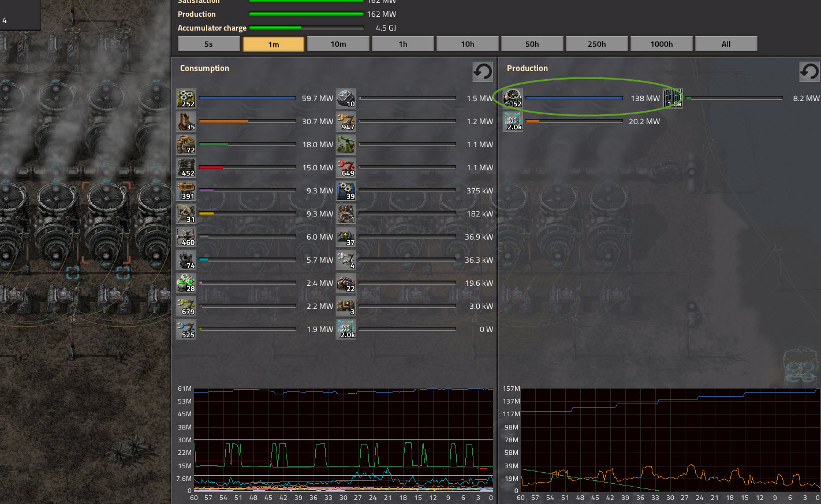This screenshot has width=821, height=504.
Task: Choose the 1h time range
Action: coord(403,44)
